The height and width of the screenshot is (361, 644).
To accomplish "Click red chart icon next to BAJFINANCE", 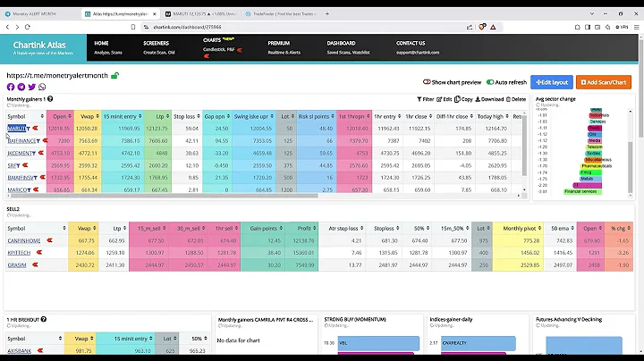I will [46, 140].
